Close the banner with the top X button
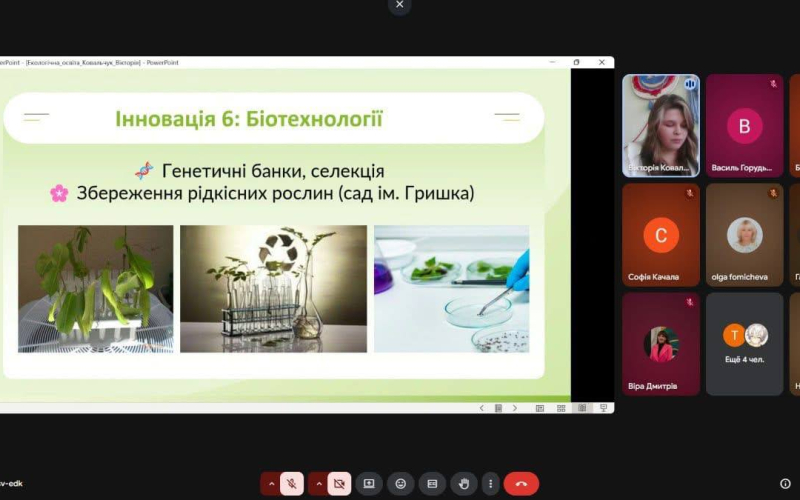Viewport: 800px width, 500px height. point(400,5)
